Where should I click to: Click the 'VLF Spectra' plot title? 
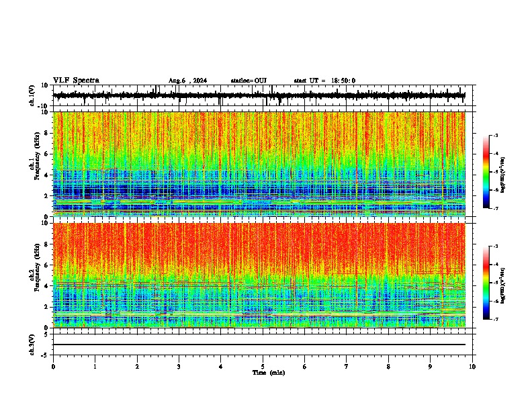point(76,81)
